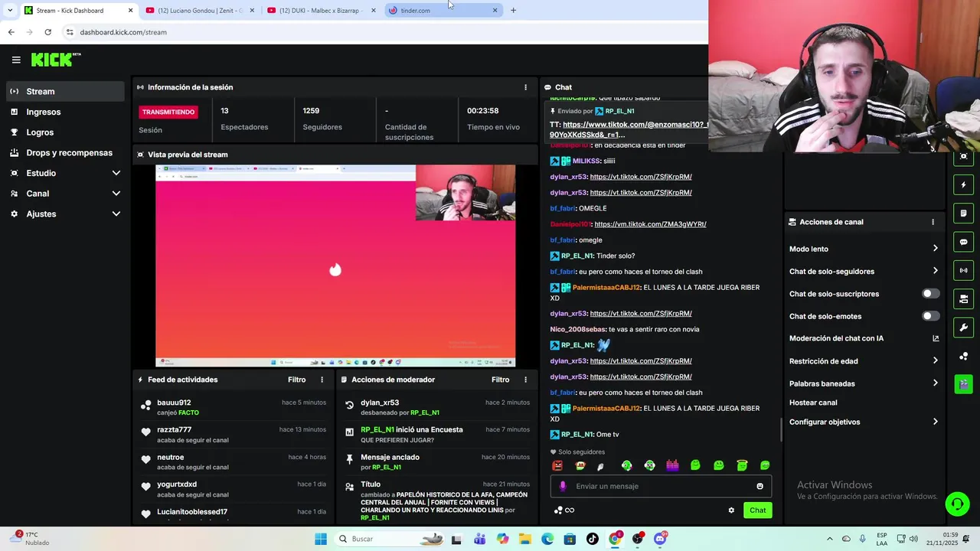Open Acciones de moderador options menu
The width and height of the screenshot is (980, 551).
pyautogui.click(x=525, y=380)
